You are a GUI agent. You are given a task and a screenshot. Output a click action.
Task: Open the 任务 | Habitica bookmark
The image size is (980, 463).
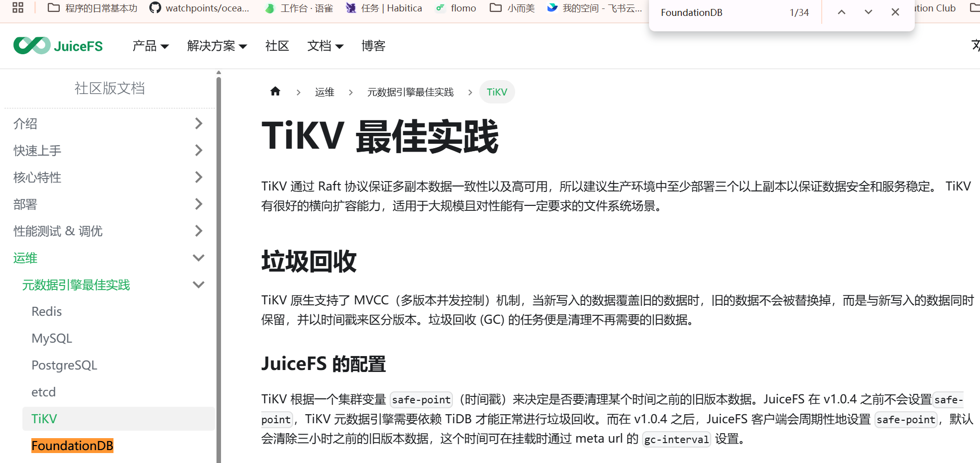tap(384, 8)
